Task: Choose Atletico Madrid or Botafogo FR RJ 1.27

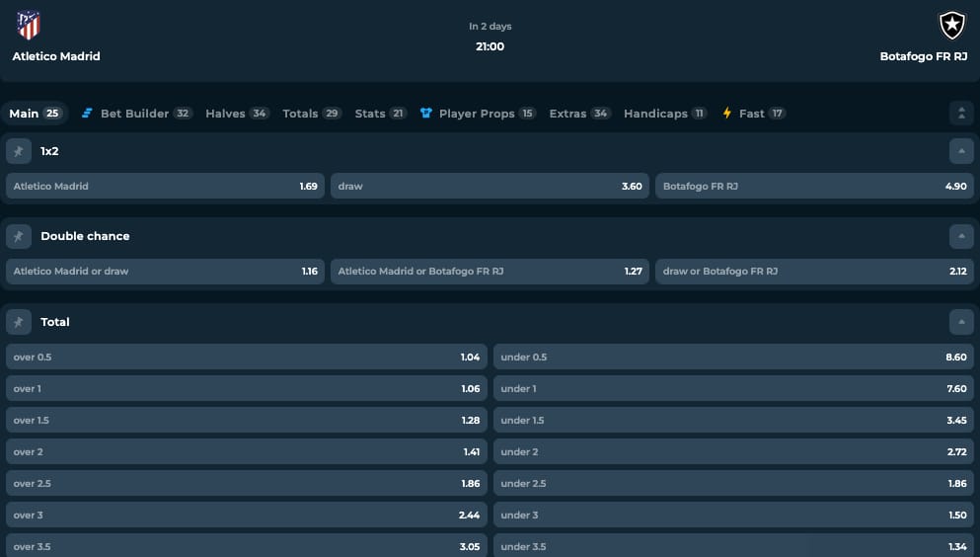Action: tap(490, 272)
